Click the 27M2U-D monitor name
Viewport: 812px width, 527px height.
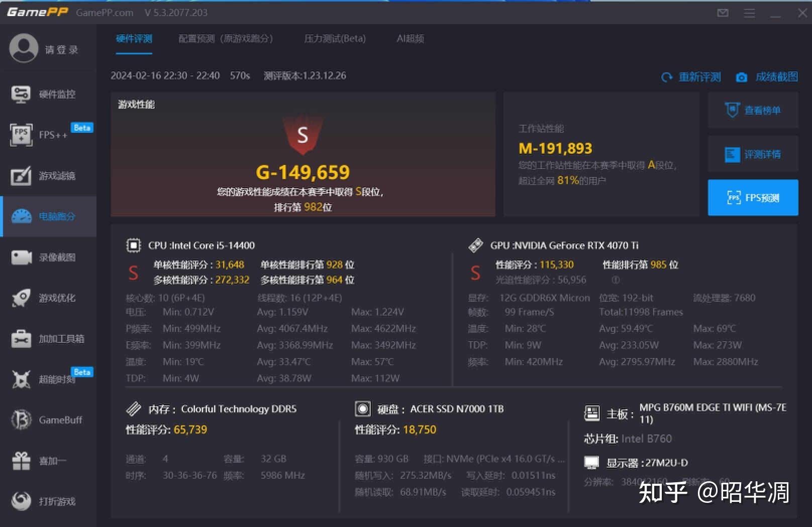pos(666,463)
